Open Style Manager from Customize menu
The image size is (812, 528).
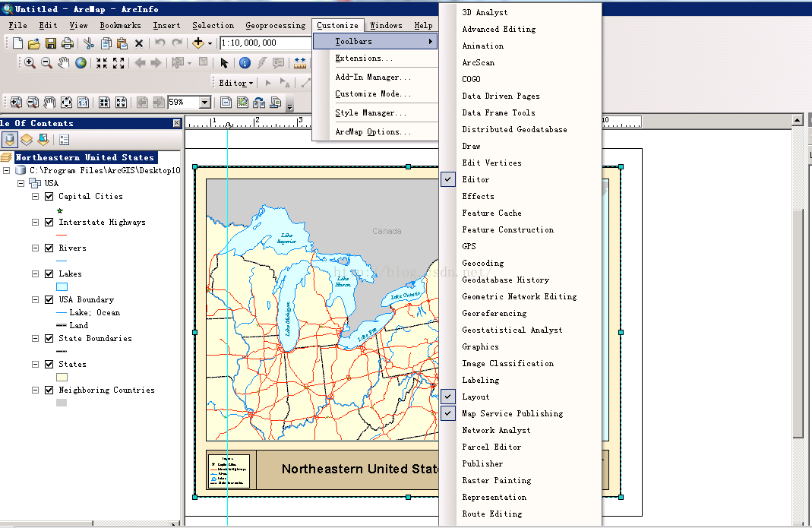click(371, 113)
